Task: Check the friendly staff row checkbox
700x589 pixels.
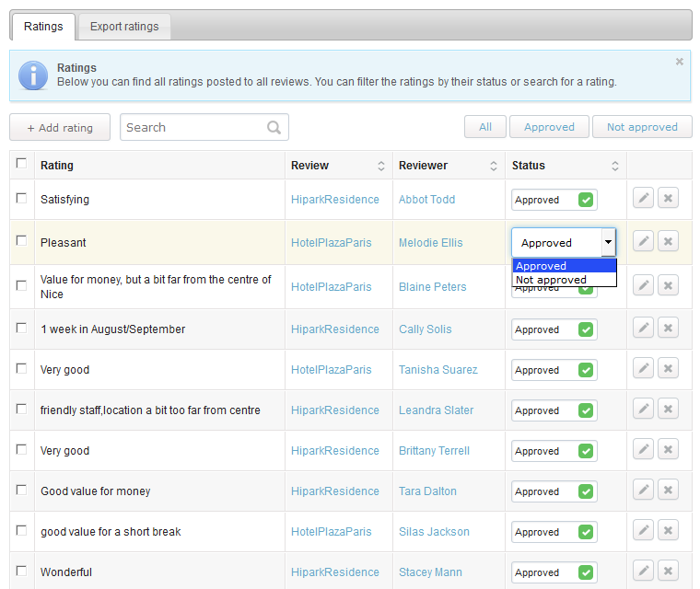Action: [x=21, y=409]
